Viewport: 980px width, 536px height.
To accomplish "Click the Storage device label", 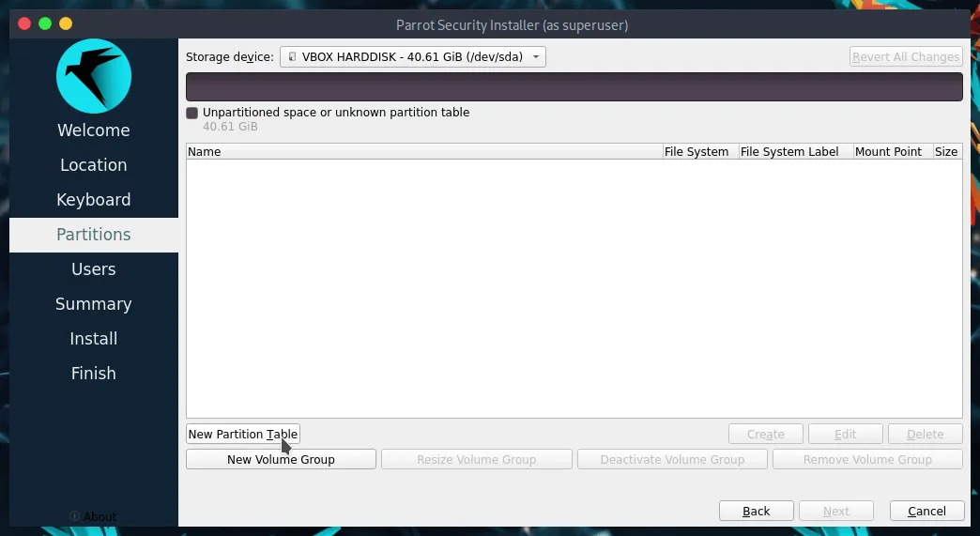I will 229,57.
